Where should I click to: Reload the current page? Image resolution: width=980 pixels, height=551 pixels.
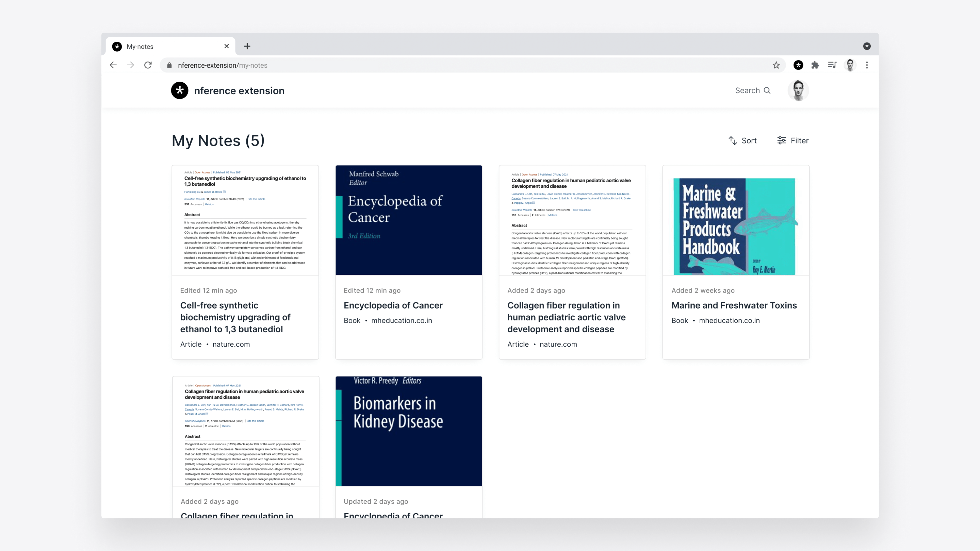coord(148,65)
